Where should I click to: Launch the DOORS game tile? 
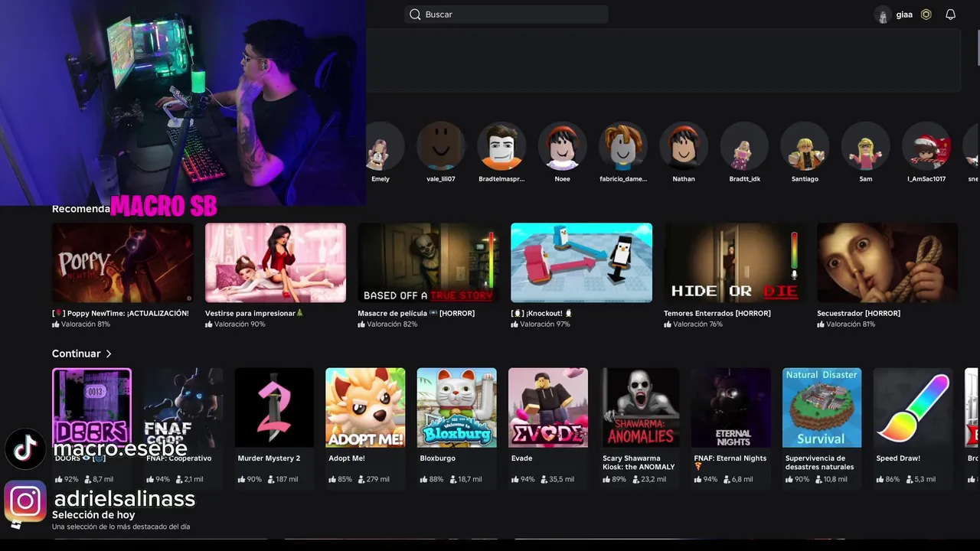pos(92,408)
